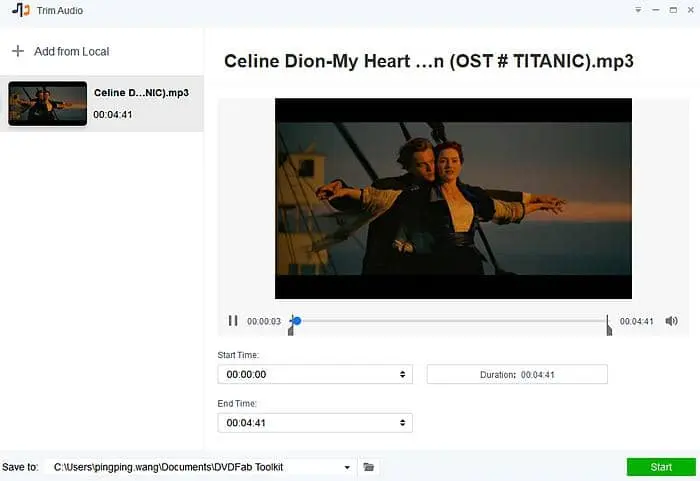Mute audio with the speaker icon

(x=671, y=321)
